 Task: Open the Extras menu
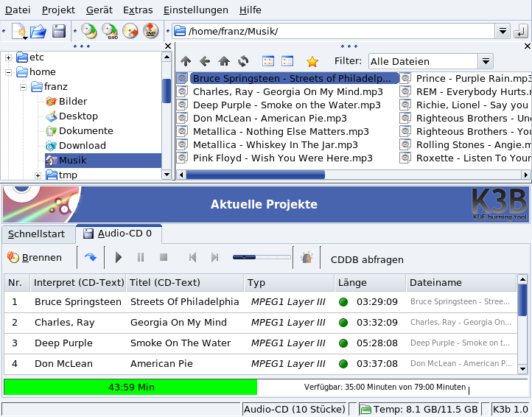point(138,10)
